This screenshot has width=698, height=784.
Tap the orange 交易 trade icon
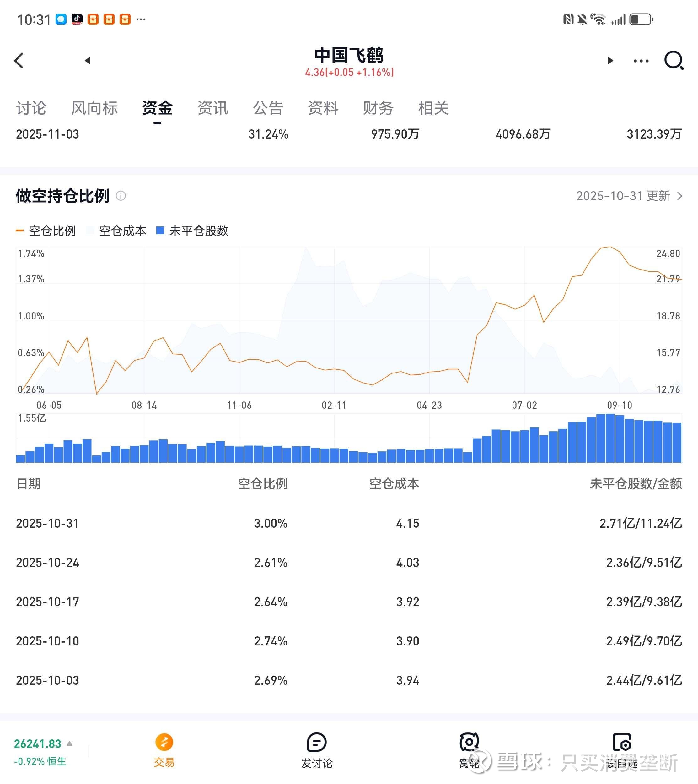164,742
